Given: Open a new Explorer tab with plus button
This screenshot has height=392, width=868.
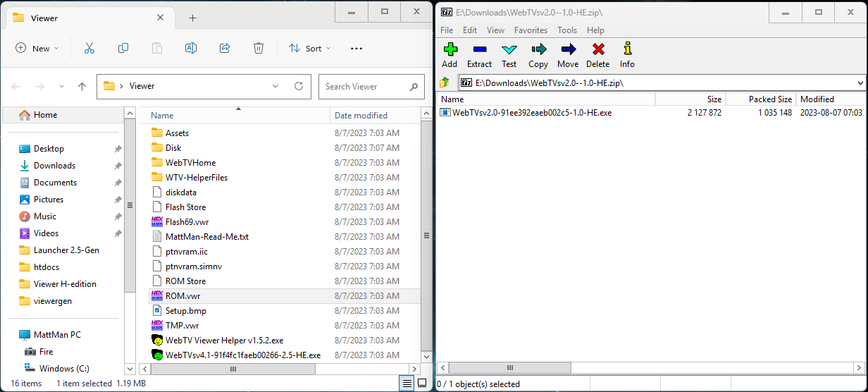Looking at the screenshot, I should (192, 18).
